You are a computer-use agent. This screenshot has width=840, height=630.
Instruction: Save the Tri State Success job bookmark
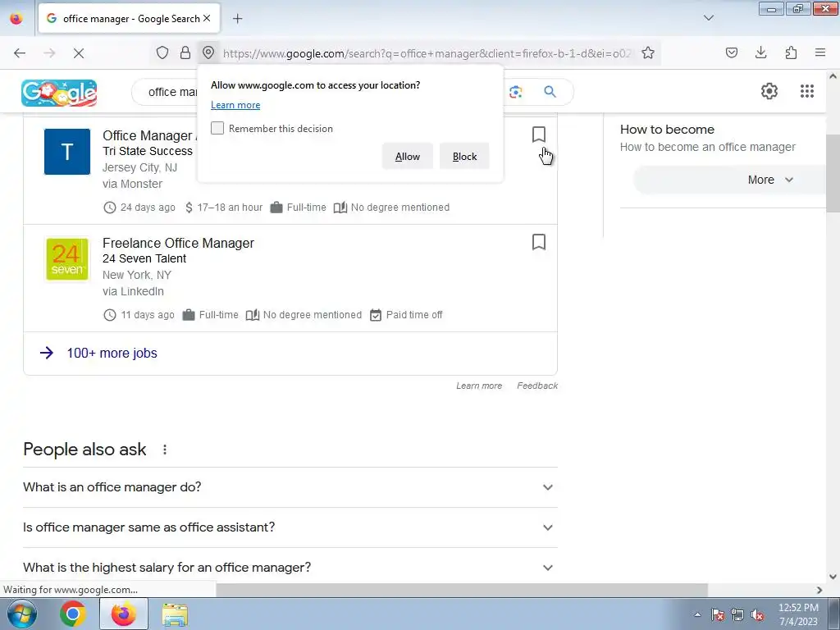(x=539, y=135)
